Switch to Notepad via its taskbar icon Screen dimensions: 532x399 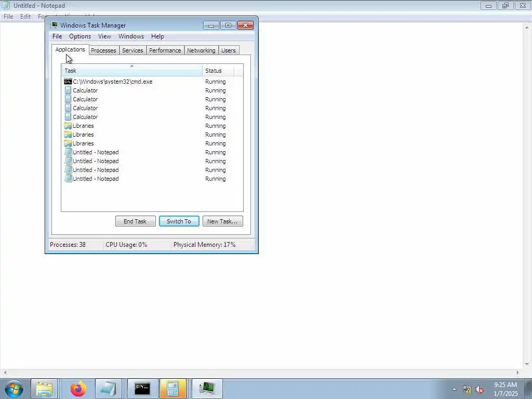pyautogui.click(x=109, y=389)
